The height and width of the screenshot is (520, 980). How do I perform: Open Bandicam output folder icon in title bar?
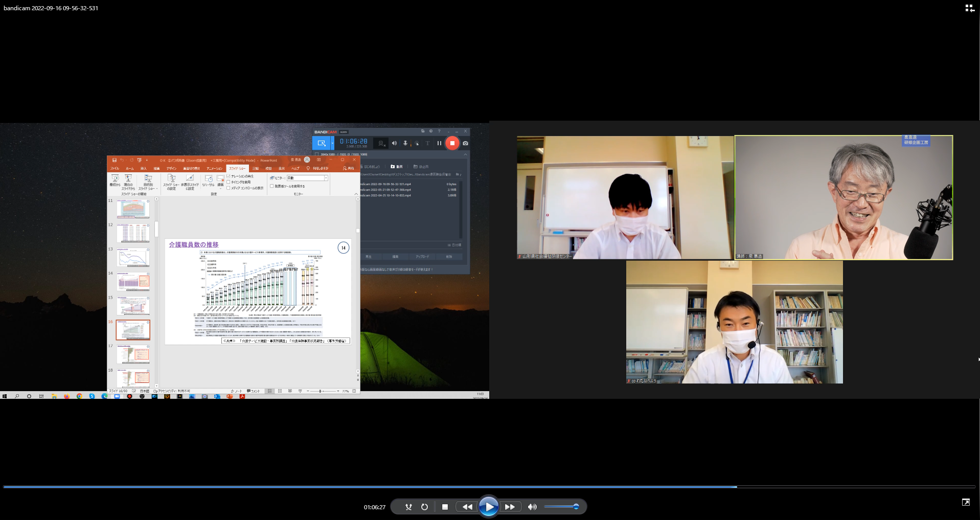coord(423,131)
